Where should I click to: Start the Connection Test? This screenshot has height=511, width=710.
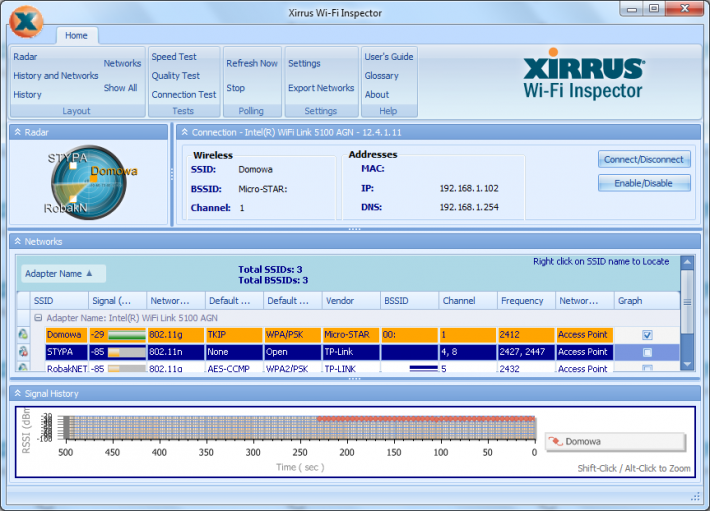pos(184,95)
